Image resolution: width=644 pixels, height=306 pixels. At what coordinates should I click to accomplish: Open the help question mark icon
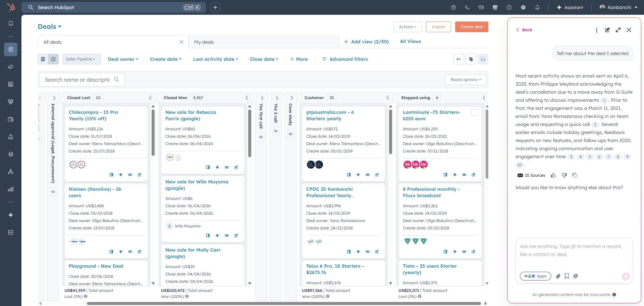[509, 7]
